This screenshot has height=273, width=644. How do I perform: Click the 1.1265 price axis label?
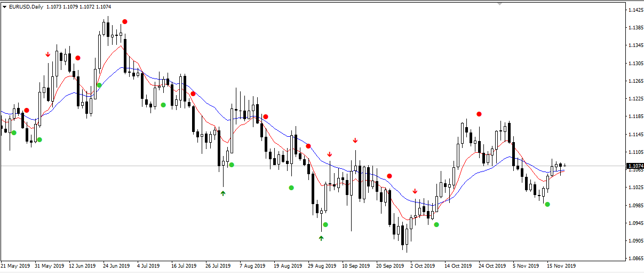tap(635, 81)
